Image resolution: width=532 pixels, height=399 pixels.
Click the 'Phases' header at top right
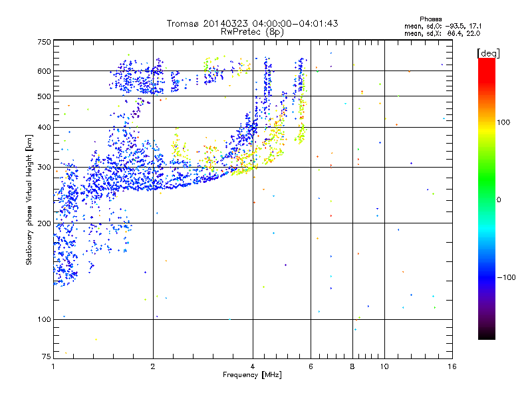coord(430,19)
